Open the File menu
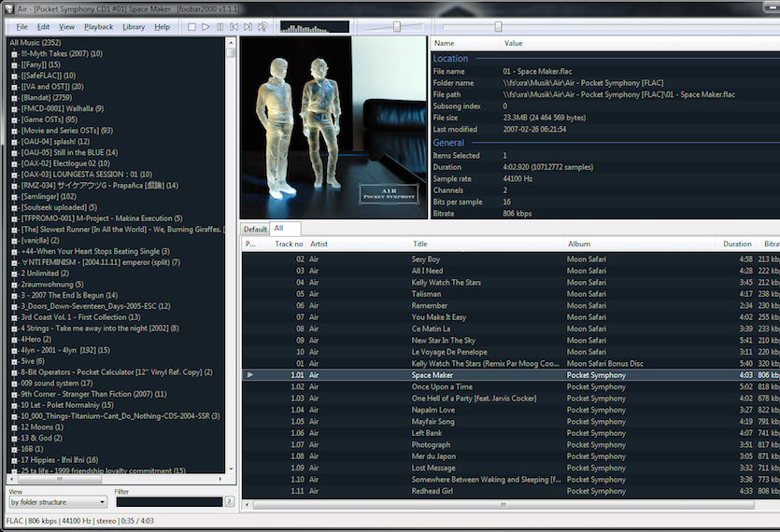780x532 pixels. 21,27
